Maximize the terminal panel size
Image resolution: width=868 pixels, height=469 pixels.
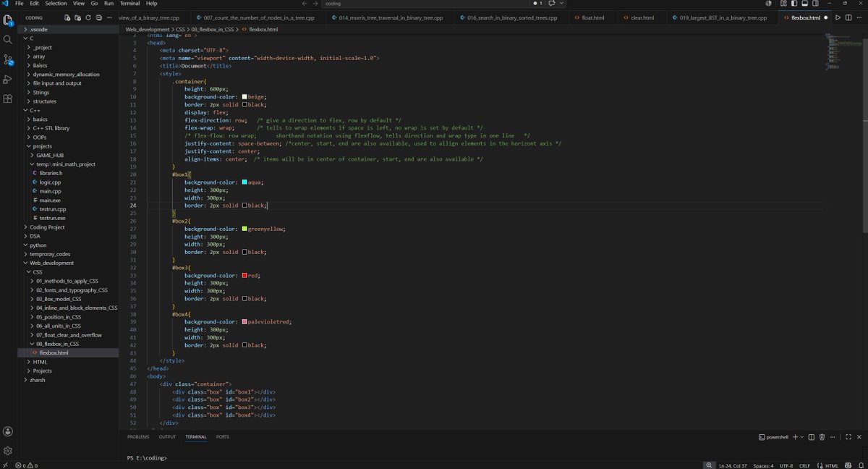848,437
